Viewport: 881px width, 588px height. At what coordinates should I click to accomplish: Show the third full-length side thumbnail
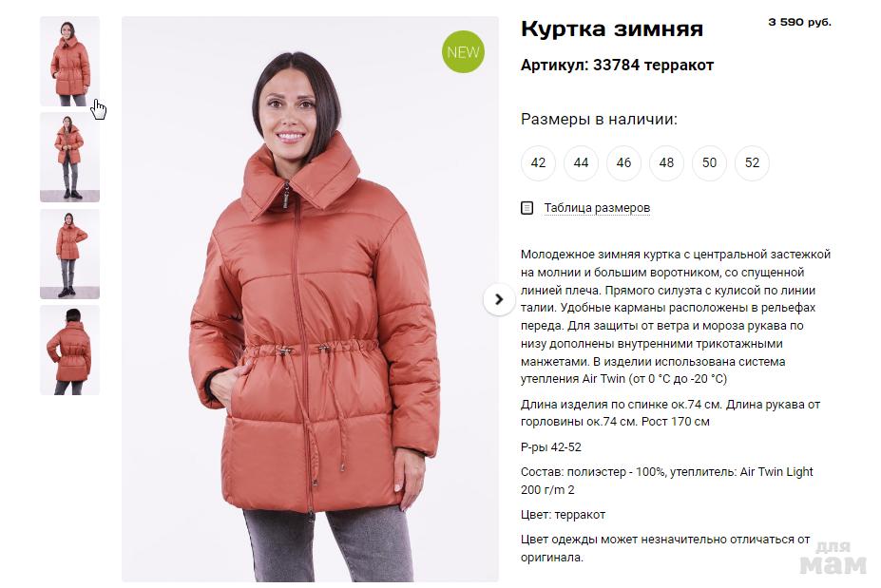[x=69, y=254]
